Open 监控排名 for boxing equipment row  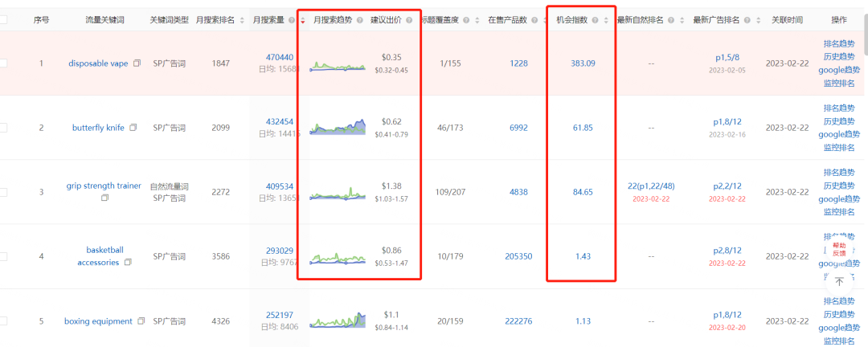(838, 341)
